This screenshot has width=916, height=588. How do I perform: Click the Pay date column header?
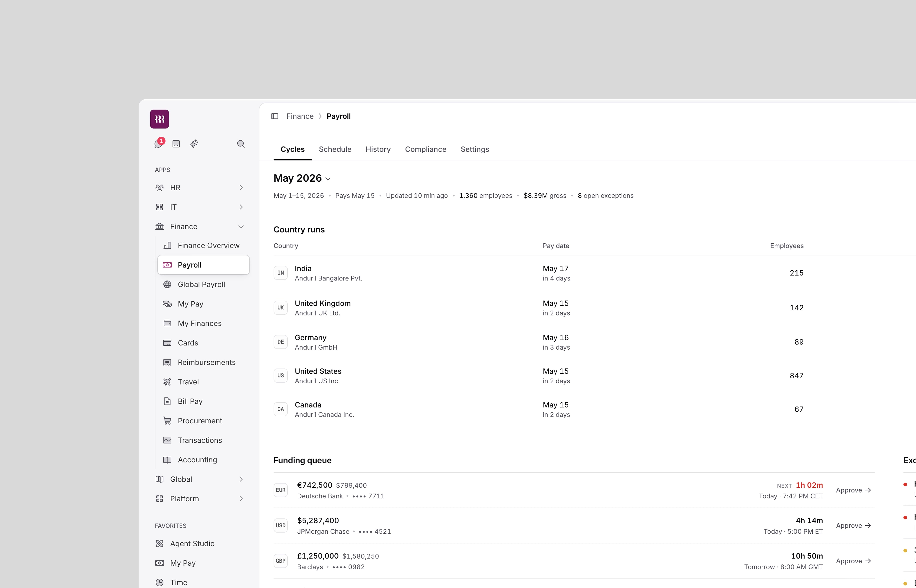(556, 246)
